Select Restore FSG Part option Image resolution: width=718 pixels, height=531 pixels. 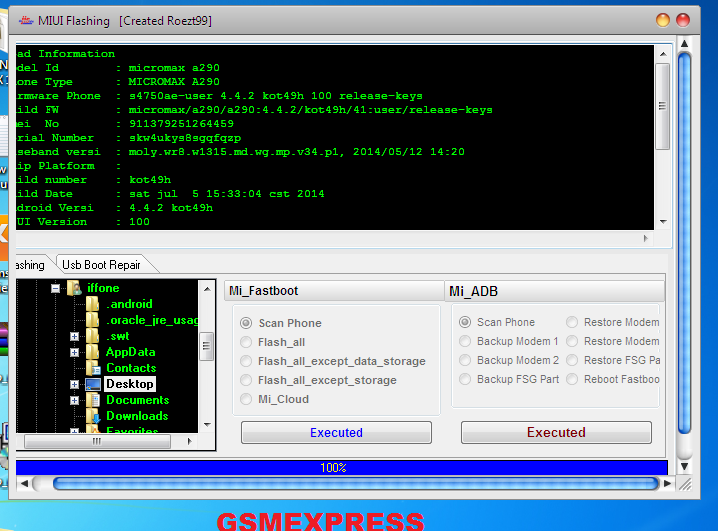pos(572,360)
